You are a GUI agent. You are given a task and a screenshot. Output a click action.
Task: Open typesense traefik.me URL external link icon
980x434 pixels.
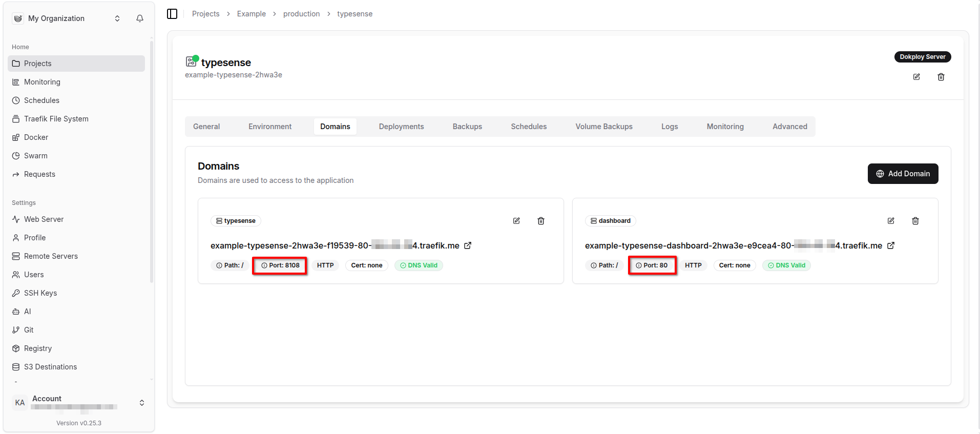coord(468,245)
